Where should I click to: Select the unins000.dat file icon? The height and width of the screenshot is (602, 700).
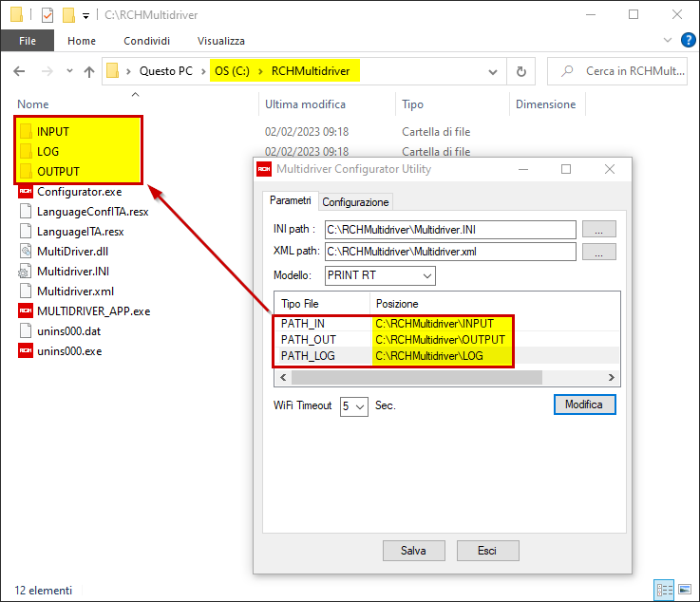[26, 330]
